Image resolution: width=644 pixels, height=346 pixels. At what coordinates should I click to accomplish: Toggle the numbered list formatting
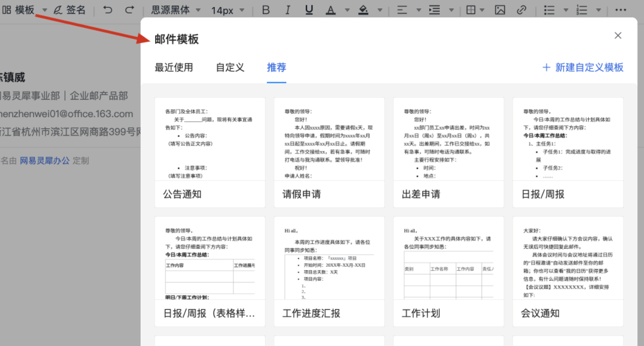coord(582,9)
